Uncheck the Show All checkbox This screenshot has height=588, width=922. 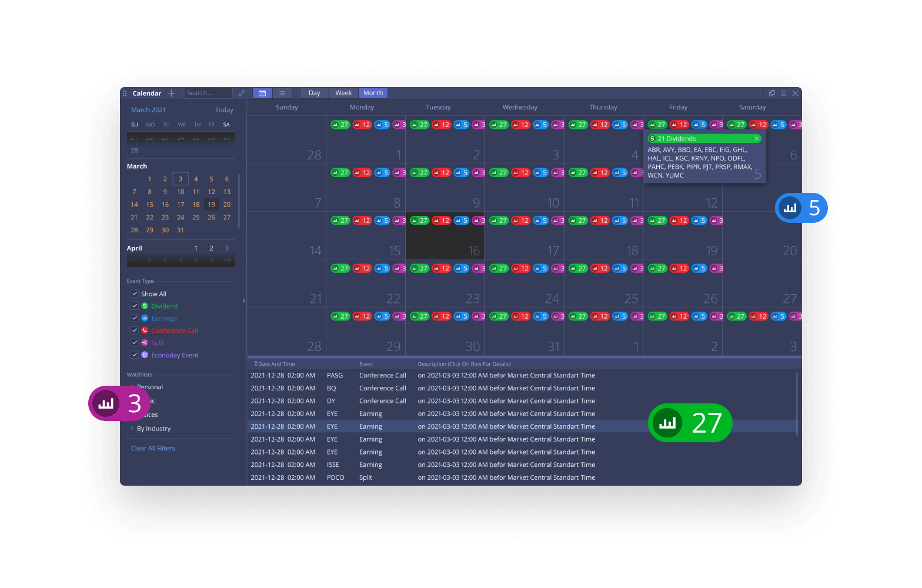pyautogui.click(x=135, y=293)
